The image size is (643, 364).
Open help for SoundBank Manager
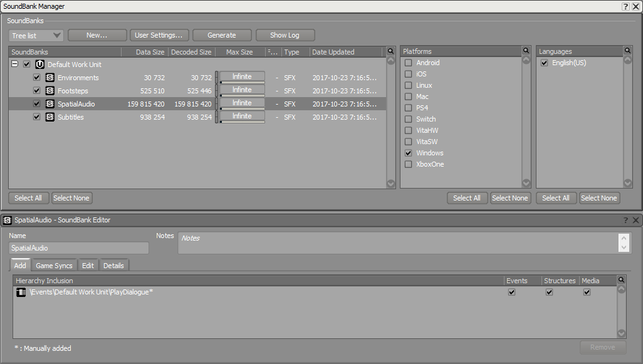625,6
